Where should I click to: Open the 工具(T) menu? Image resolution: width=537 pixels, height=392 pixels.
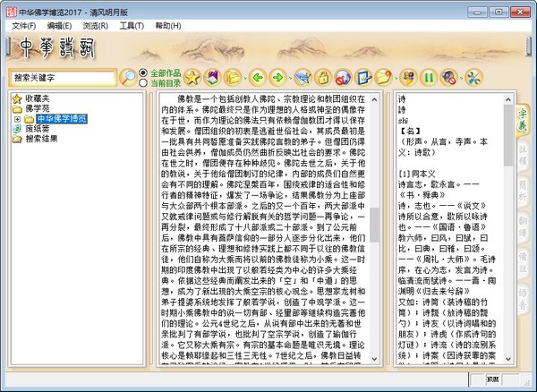132,26
